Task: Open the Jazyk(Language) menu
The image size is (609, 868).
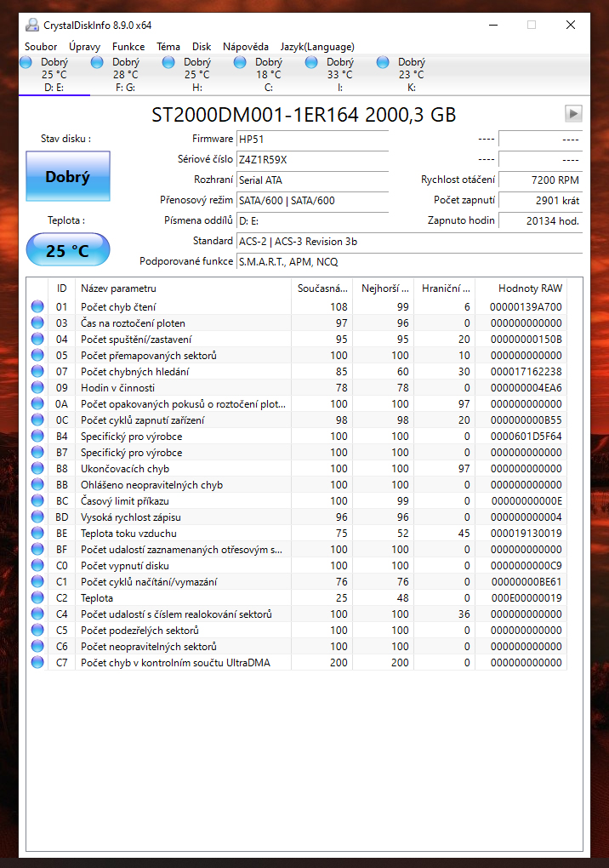Action: tap(317, 47)
